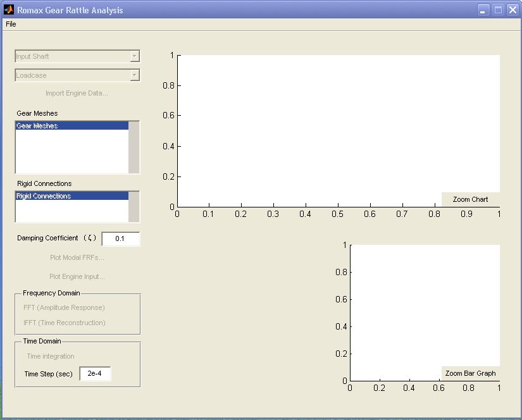Click the Zoom Bar Graph button
This screenshot has height=420, width=522.
(470, 373)
